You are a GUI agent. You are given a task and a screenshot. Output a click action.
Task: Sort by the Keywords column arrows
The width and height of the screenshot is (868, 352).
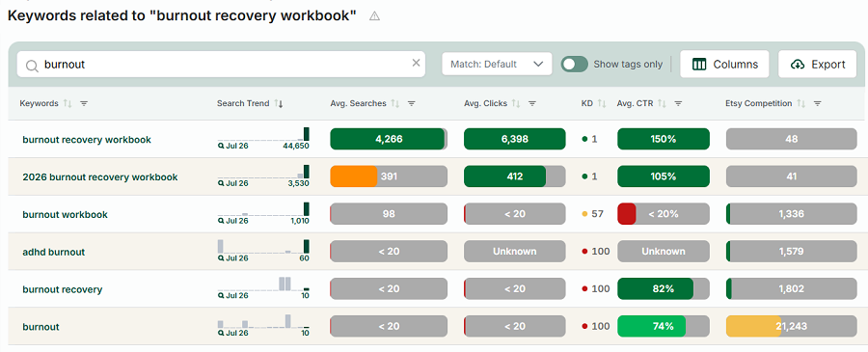68,103
